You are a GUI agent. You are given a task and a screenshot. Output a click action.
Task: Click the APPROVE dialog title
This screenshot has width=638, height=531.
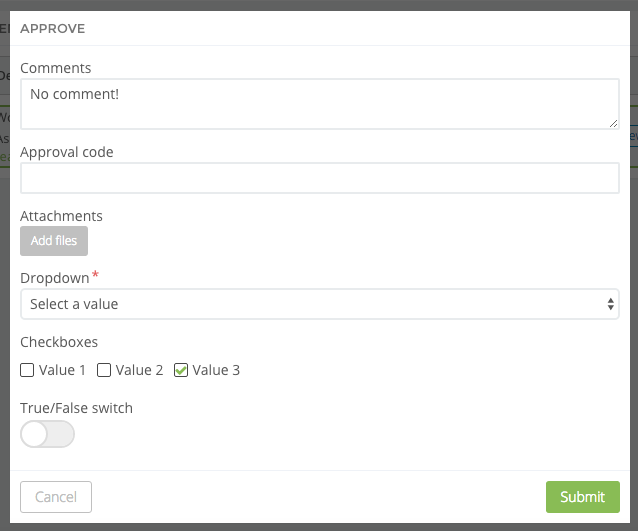pyautogui.click(x=53, y=29)
